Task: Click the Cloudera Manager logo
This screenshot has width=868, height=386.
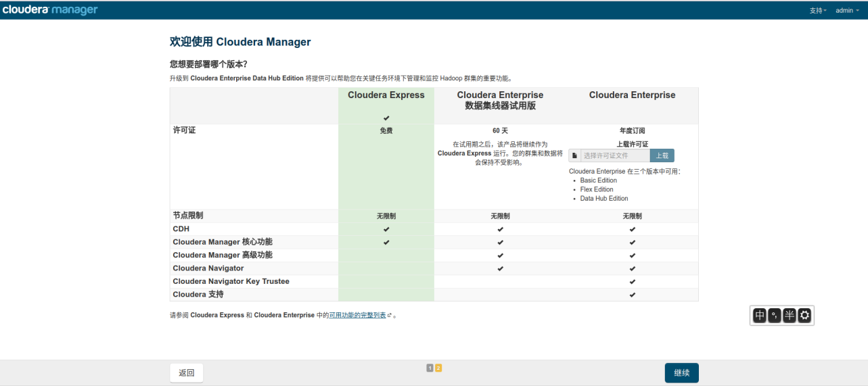Action: pos(50,10)
